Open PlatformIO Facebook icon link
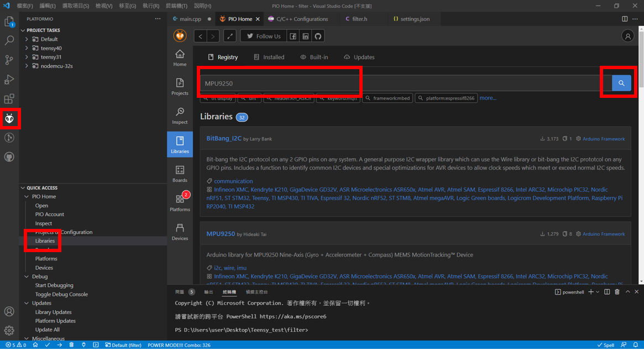The width and height of the screenshot is (644, 350). point(293,36)
